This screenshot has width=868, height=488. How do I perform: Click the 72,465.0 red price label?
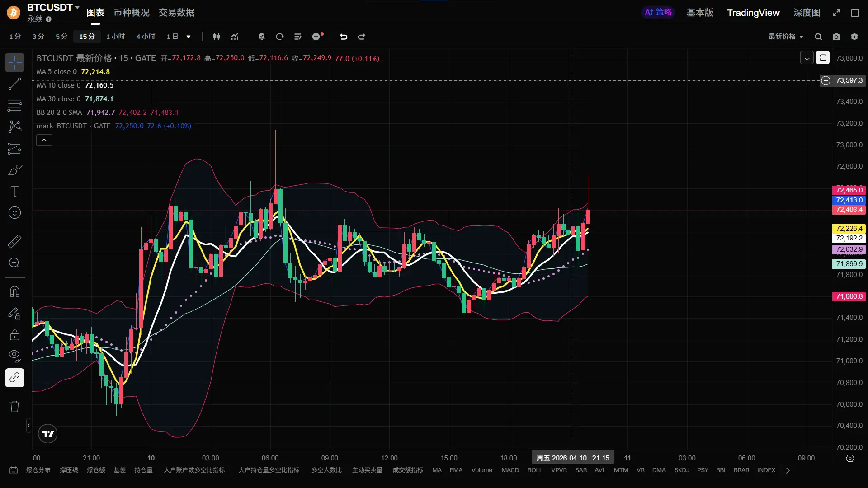(x=849, y=190)
